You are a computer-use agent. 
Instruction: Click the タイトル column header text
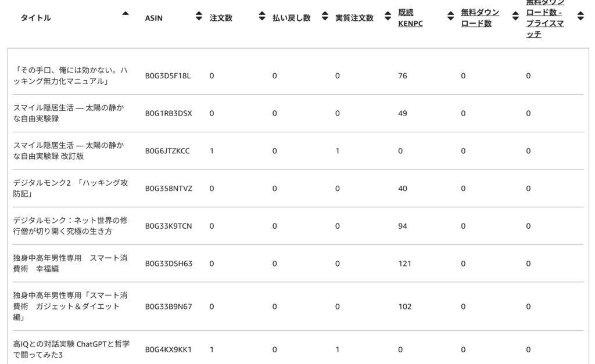tap(35, 18)
